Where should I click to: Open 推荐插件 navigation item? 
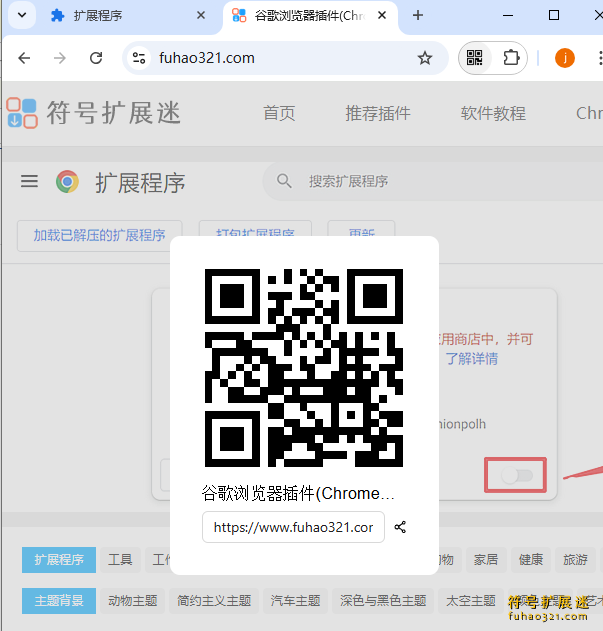(378, 113)
